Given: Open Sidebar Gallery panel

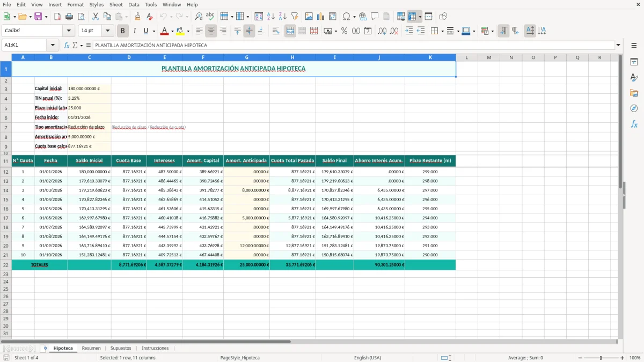Looking at the screenshot, I should tap(634, 93).
